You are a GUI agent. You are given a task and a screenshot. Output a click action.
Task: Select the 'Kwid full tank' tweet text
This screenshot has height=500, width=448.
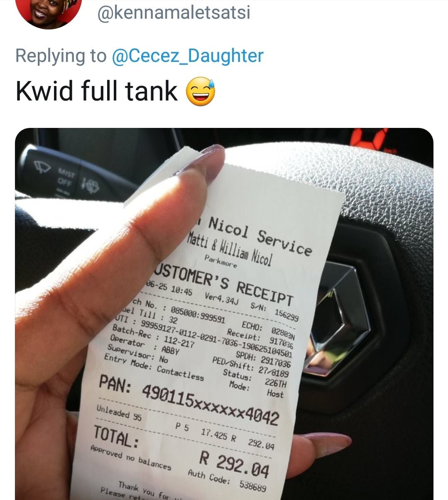(x=97, y=91)
